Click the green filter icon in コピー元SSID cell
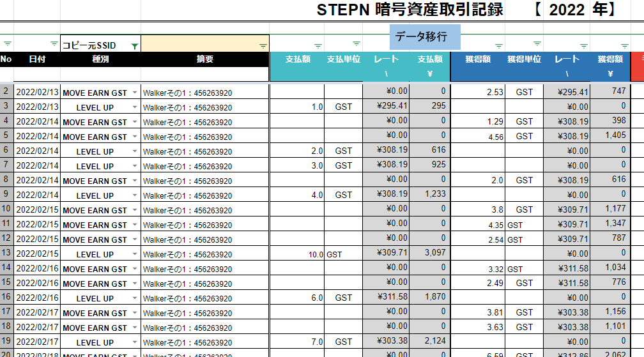 click(x=134, y=46)
